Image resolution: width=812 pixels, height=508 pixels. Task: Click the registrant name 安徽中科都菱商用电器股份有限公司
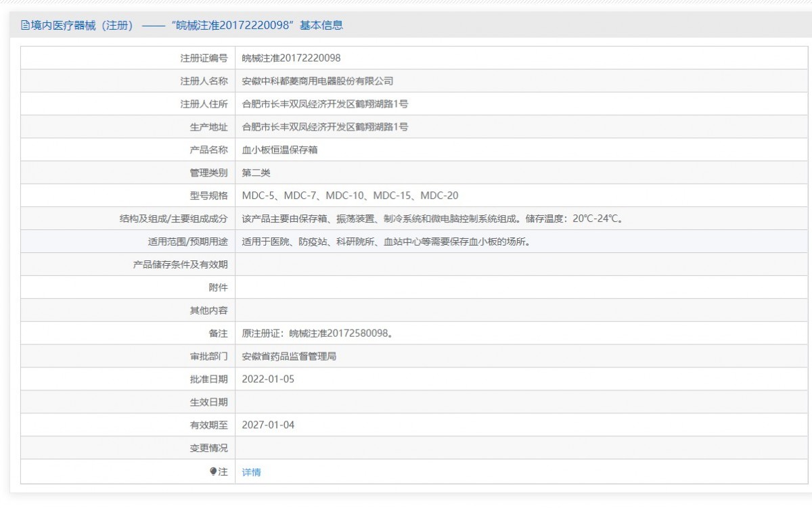pyautogui.click(x=317, y=81)
